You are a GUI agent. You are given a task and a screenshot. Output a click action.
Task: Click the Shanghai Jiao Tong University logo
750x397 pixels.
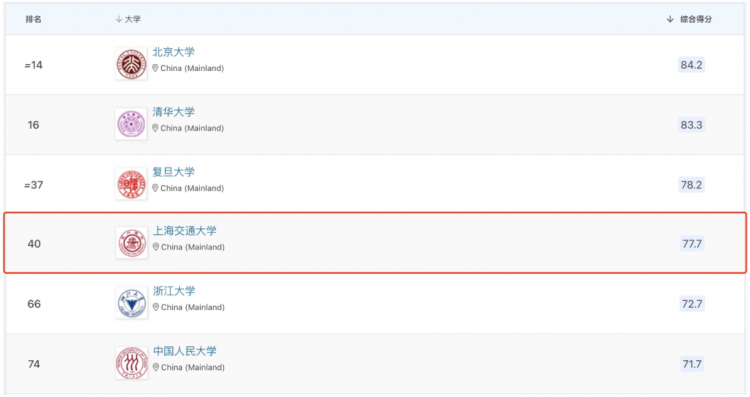click(132, 243)
